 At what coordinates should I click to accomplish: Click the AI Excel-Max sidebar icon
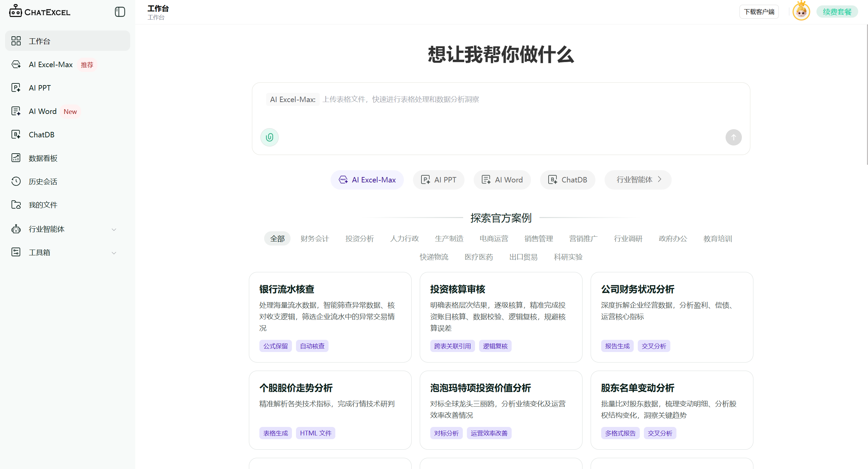tap(16, 64)
